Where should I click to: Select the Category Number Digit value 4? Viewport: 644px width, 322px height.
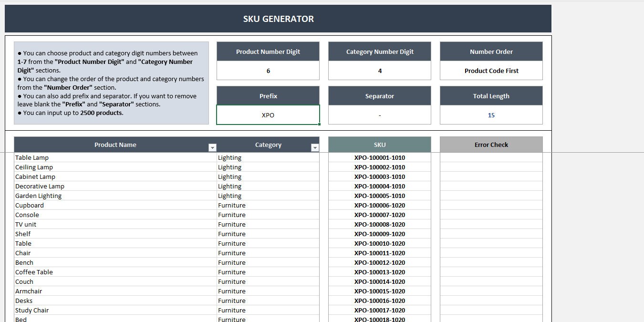click(379, 70)
